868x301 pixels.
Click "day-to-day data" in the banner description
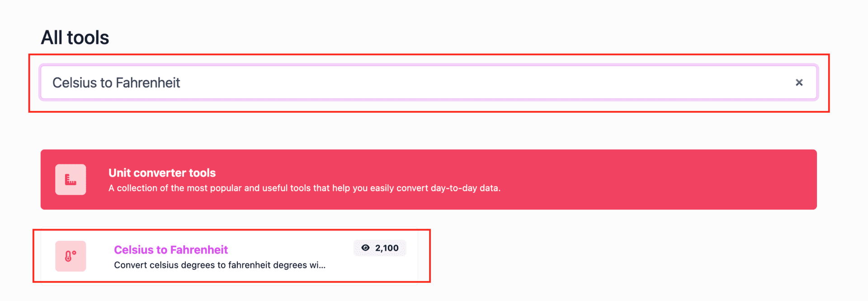tap(465, 188)
